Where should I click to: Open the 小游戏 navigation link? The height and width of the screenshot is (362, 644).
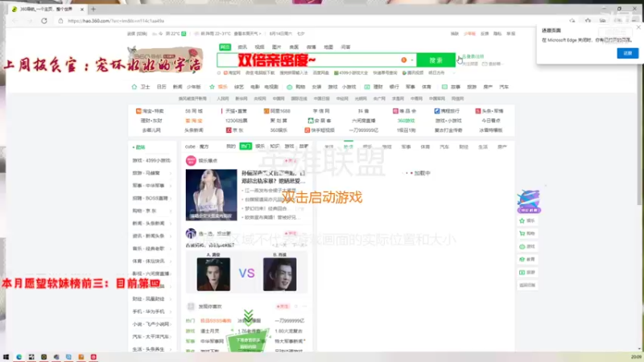pyautogui.click(x=349, y=87)
